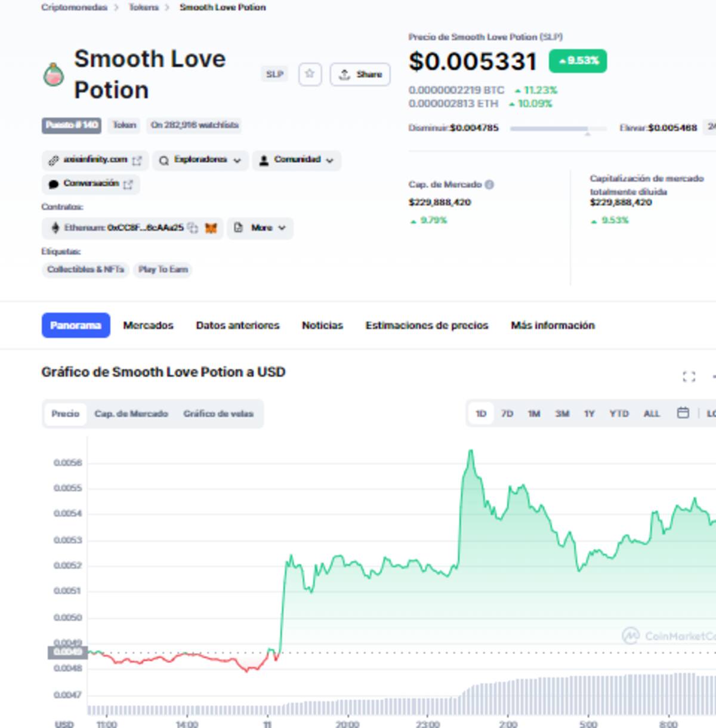This screenshot has width=716, height=728.
Task: Click the low-high price range bar
Action: [558, 128]
